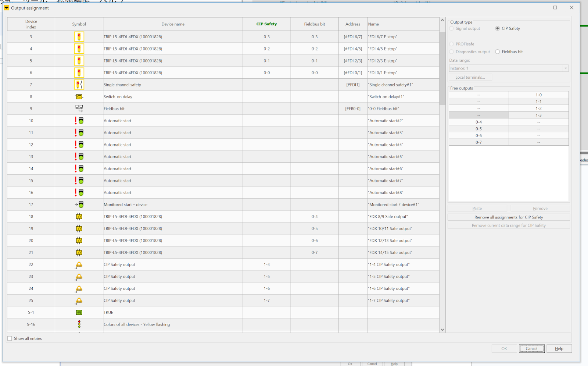Click the Output assignment window title icon
The image size is (588, 366).
(x=7, y=8)
